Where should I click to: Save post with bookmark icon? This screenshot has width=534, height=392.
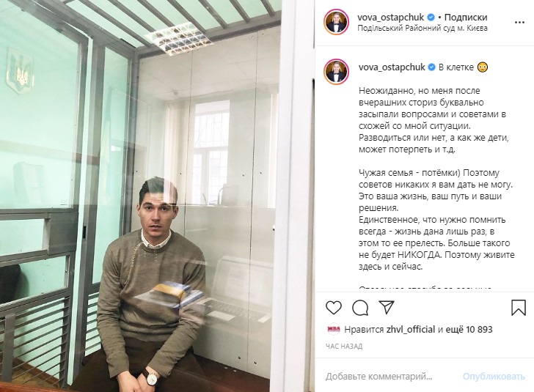(x=519, y=307)
